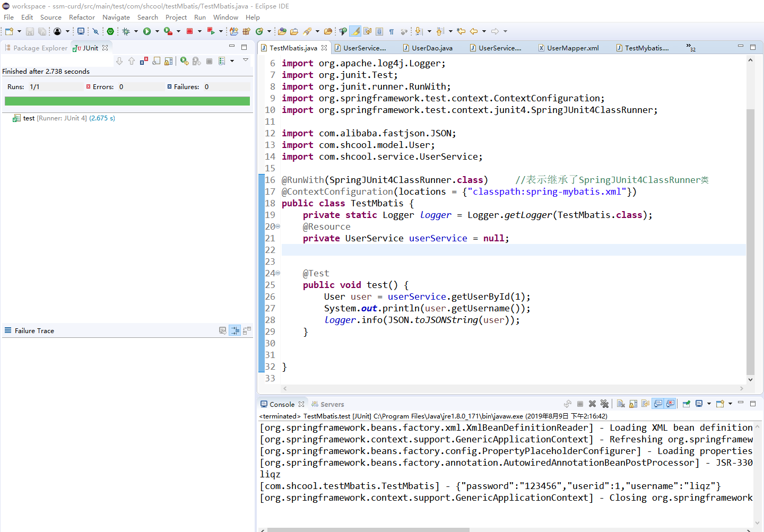Collapse the test method at line 24
This screenshot has width=764, height=532.
[x=277, y=273]
